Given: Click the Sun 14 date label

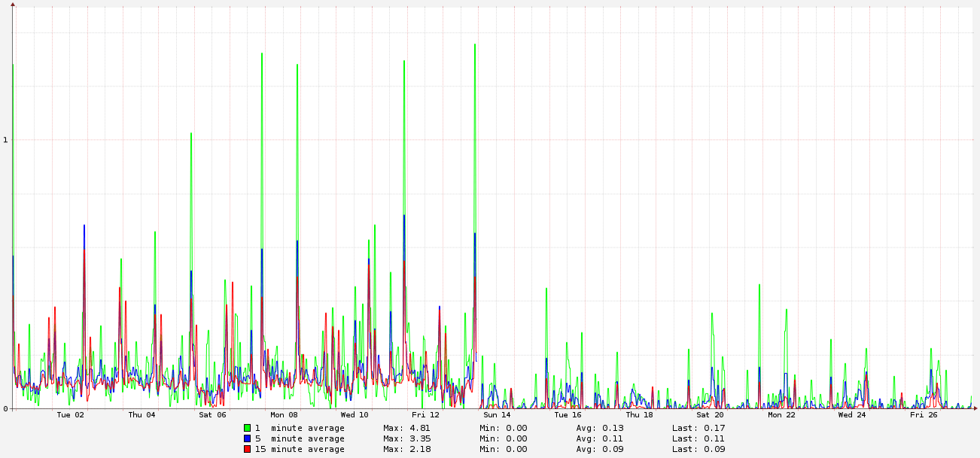Looking at the screenshot, I should coord(497,414).
